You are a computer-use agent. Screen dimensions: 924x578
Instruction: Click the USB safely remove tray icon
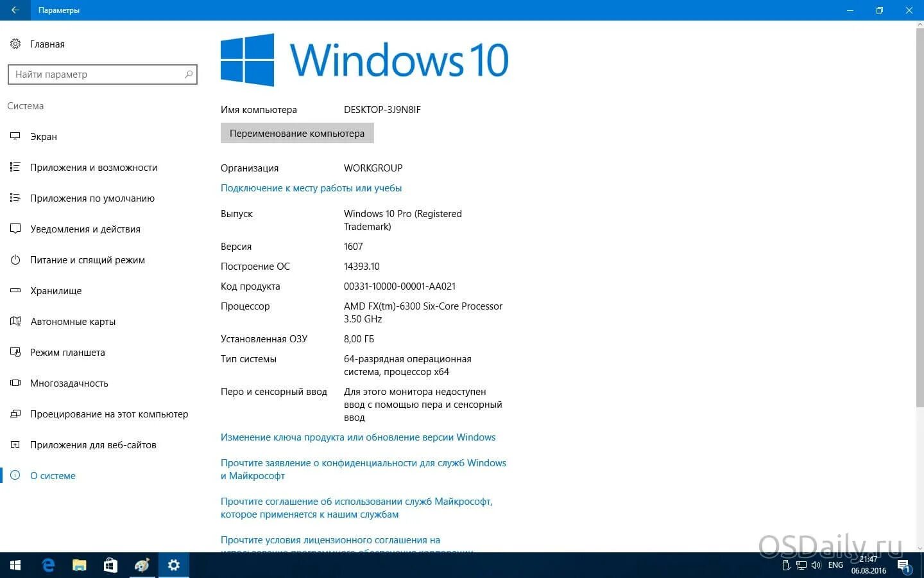point(786,565)
